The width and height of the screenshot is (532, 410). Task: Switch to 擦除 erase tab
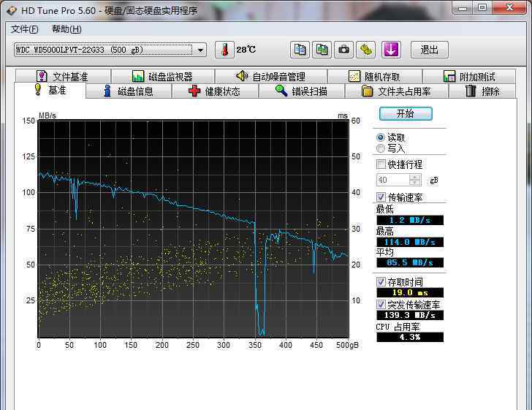(482, 91)
